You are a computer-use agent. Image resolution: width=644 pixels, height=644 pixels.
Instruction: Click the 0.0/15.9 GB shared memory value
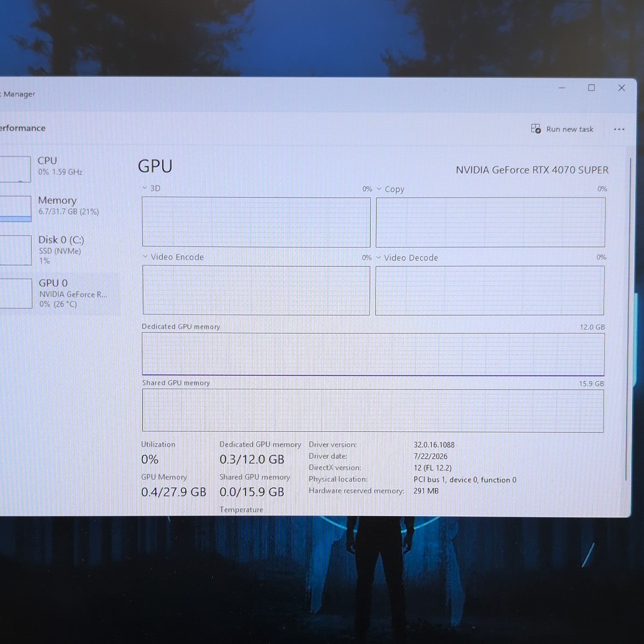[252, 492]
